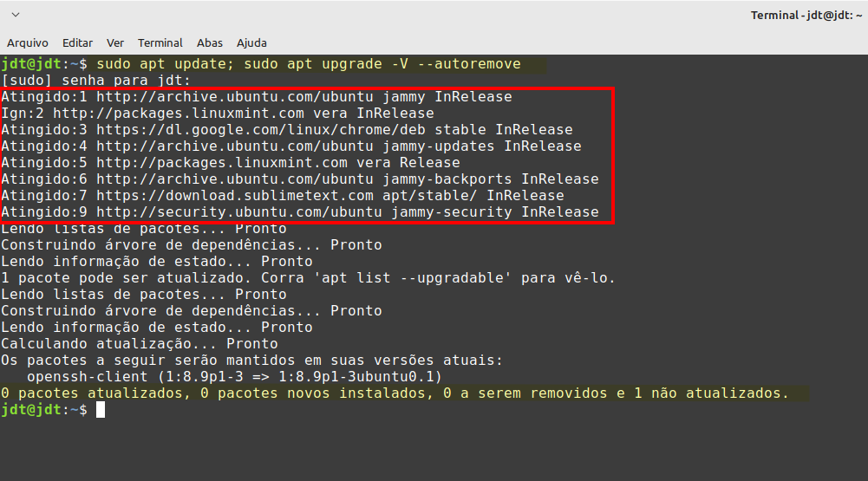This screenshot has width=868, height=481.
Task: Open the Abas menu
Action: [x=209, y=42]
